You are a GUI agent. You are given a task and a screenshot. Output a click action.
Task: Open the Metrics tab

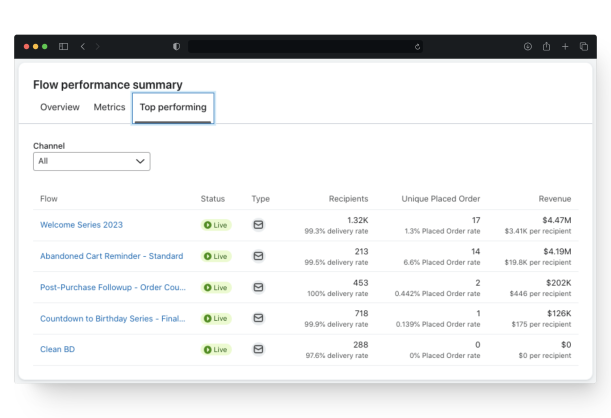(x=109, y=107)
